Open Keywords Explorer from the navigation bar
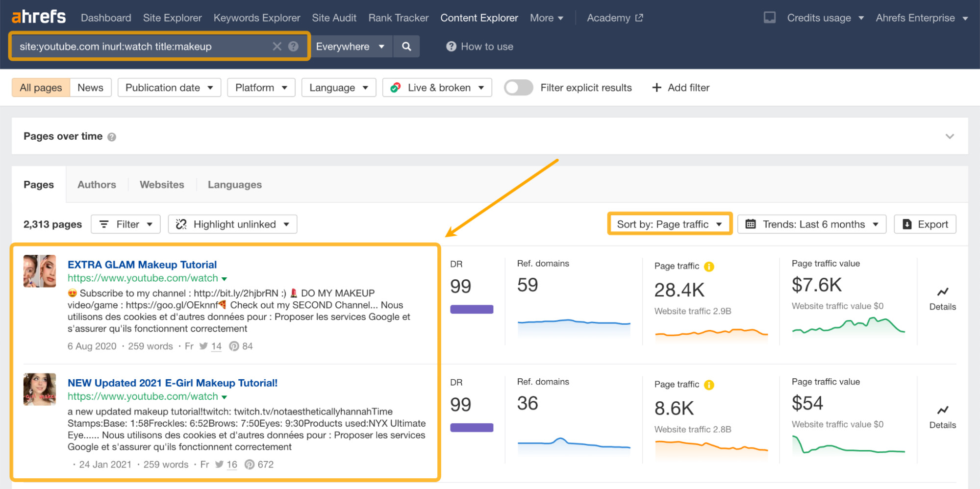980x489 pixels. coord(256,18)
